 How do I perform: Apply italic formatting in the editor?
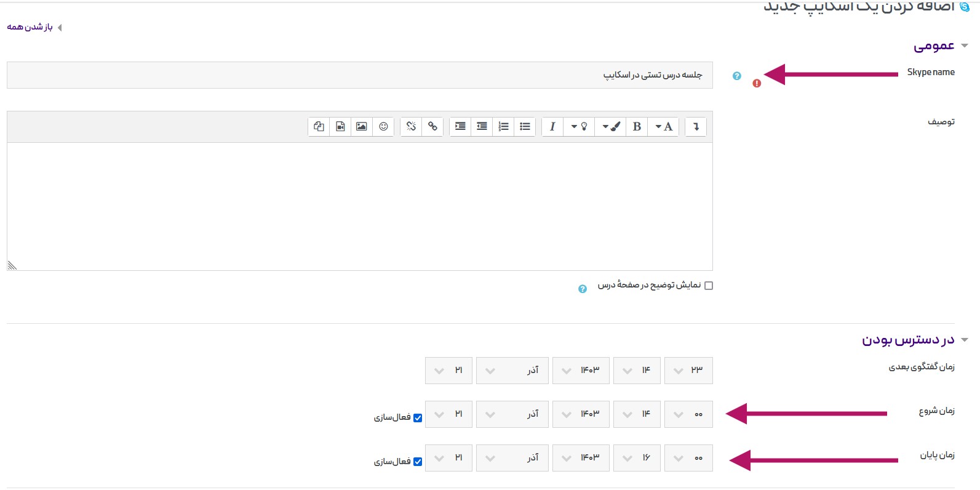tap(552, 127)
